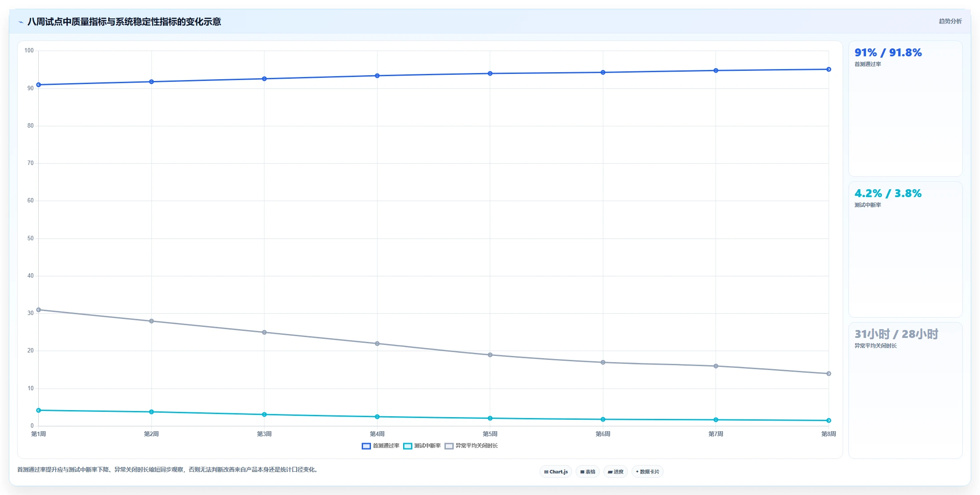This screenshot has width=980, height=495.
Task: Click the 4.2% / 3.8% card value
Action: click(x=888, y=194)
